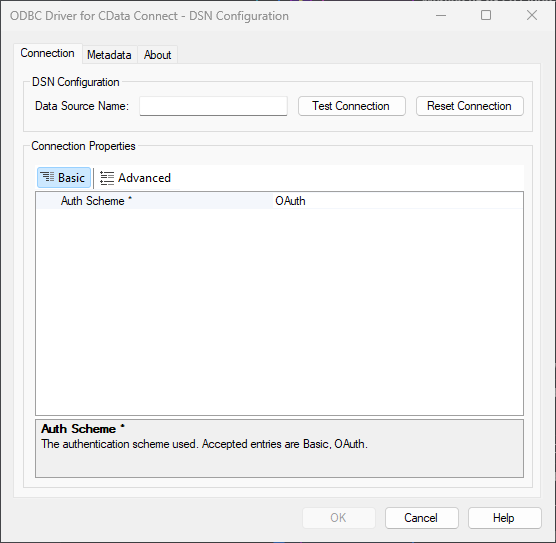Switch to the Advanced properties view
Viewport: 556px width, 543px height.
tap(135, 178)
